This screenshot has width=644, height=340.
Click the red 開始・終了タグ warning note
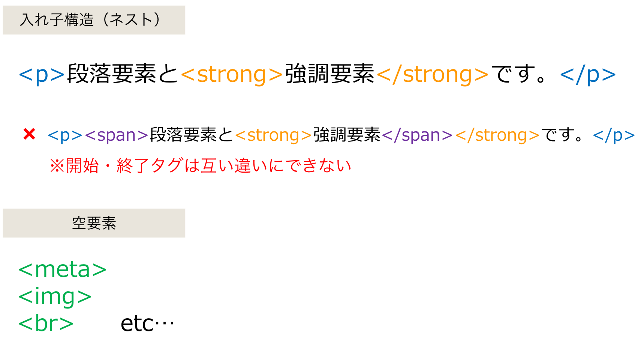click(201, 165)
